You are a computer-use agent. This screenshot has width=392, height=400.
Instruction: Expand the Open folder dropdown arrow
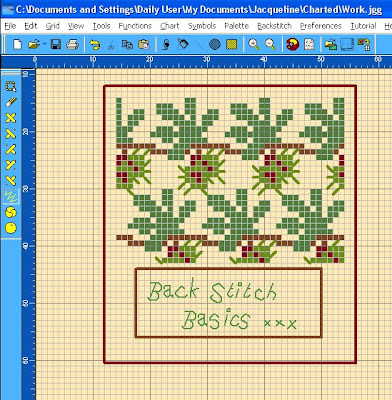click(44, 44)
